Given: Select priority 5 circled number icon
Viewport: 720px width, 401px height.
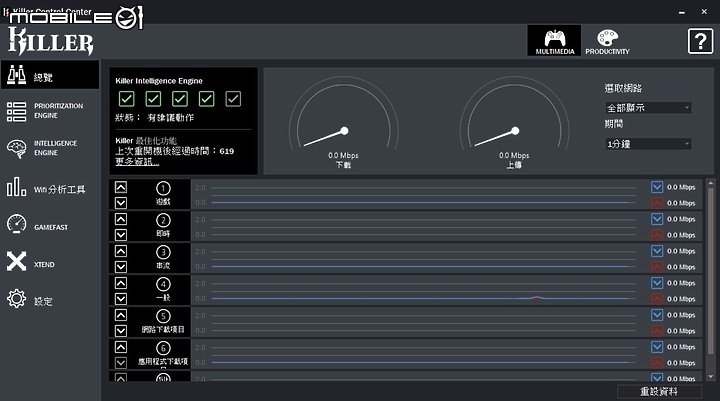Looking at the screenshot, I should (163, 316).
